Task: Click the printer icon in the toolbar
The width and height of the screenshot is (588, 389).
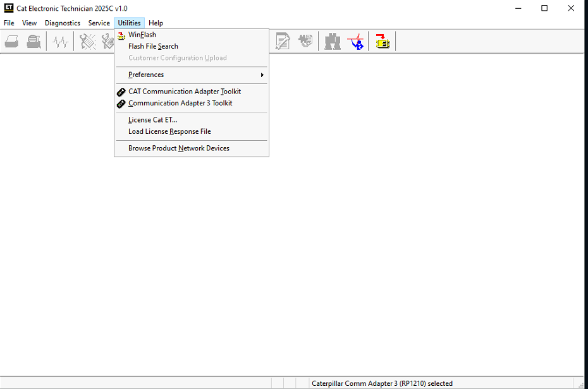Action: point(11,41)
